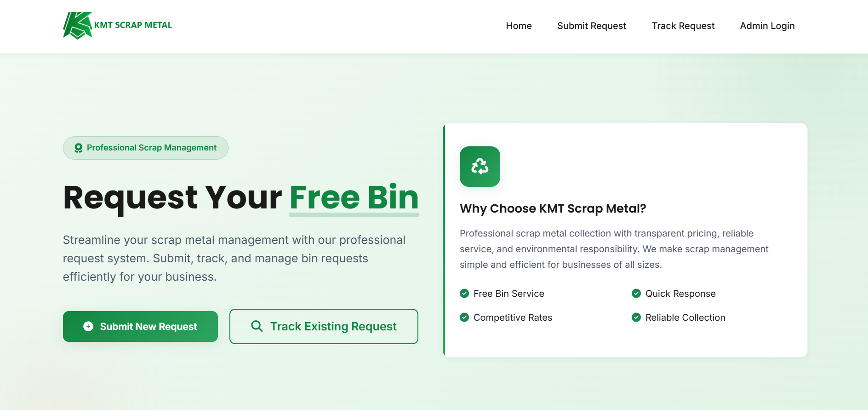Select the Home menu item
The image size is (868, 410).
519,26
